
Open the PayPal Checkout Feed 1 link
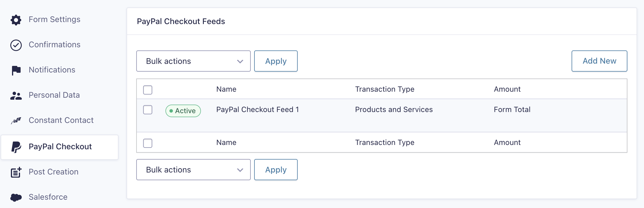click(258, 110)
